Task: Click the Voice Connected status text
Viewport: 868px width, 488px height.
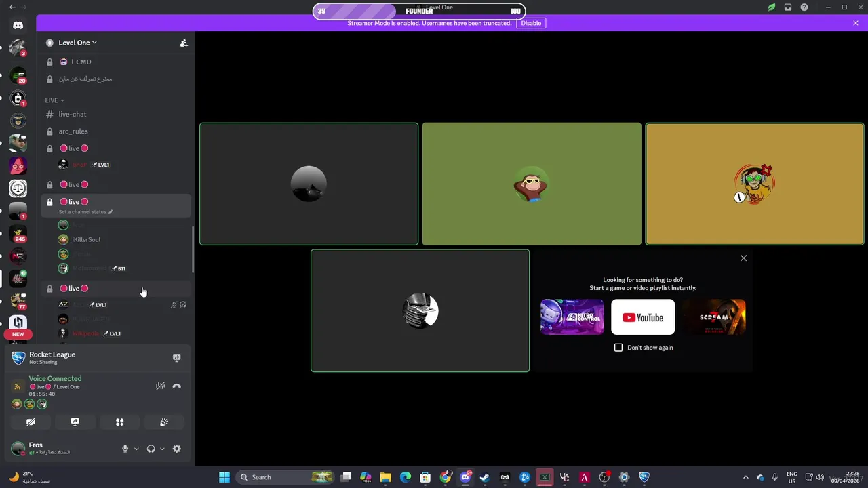Action: [x=55, y=379]
